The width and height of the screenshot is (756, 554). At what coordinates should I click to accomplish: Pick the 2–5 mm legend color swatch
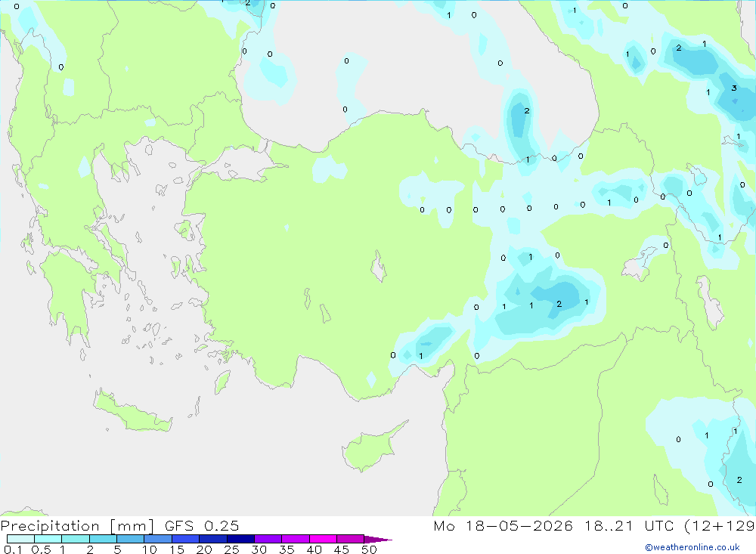pos(103,539)
